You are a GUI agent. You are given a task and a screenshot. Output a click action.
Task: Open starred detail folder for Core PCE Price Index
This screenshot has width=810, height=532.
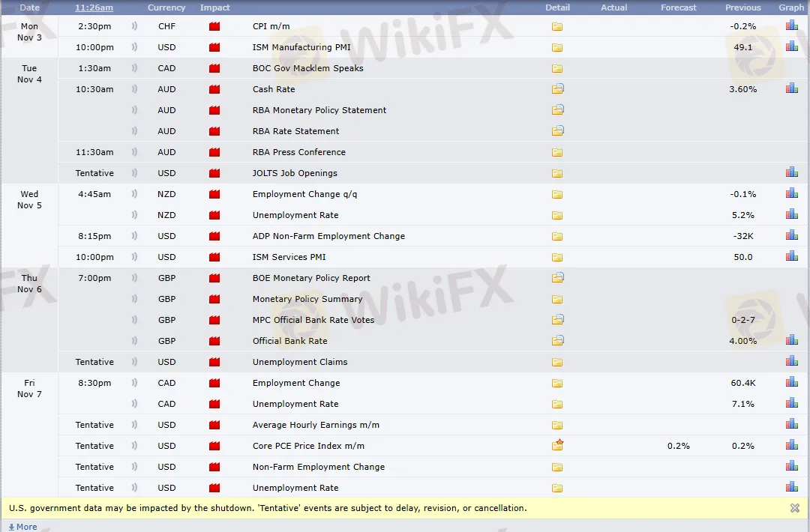pyautogui.click(x=557, y=445)
